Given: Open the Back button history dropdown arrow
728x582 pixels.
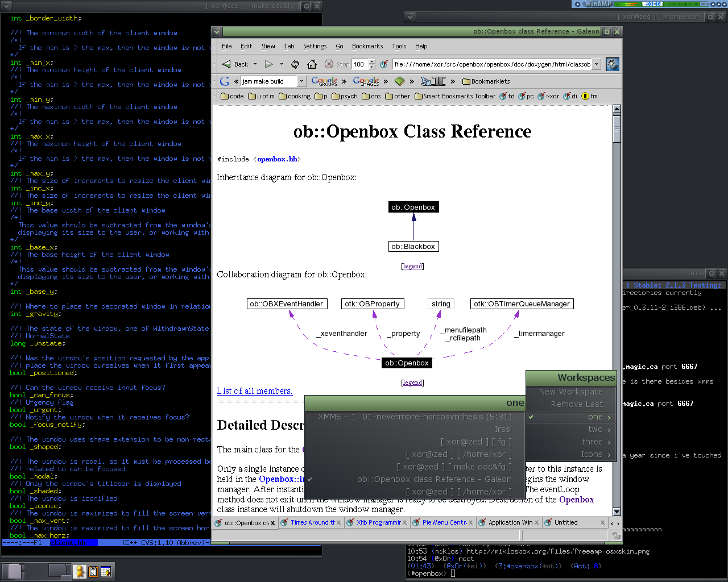Looking at the screenshot, I should (255, 64).
